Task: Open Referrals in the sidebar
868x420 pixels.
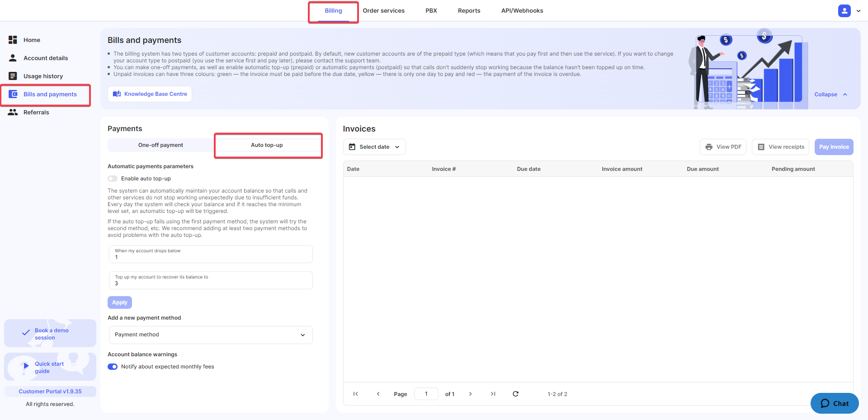Action: pos(36,112)
